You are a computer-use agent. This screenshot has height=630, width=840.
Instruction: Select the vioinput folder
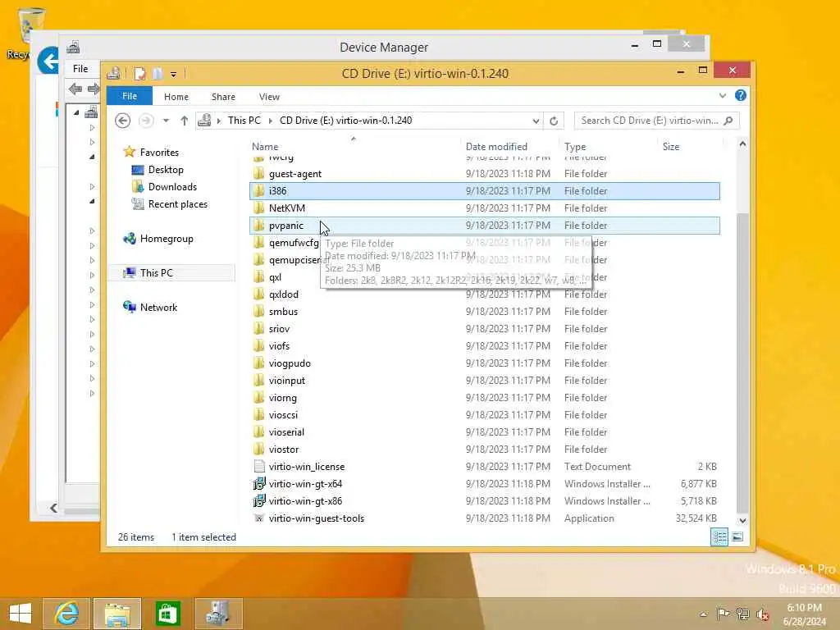point(484,381)
